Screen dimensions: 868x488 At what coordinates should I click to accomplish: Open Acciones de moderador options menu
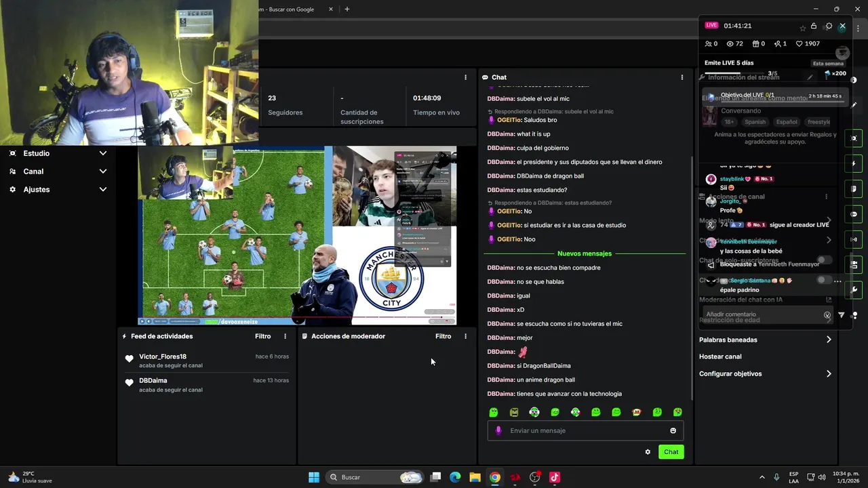click(465, 336)
